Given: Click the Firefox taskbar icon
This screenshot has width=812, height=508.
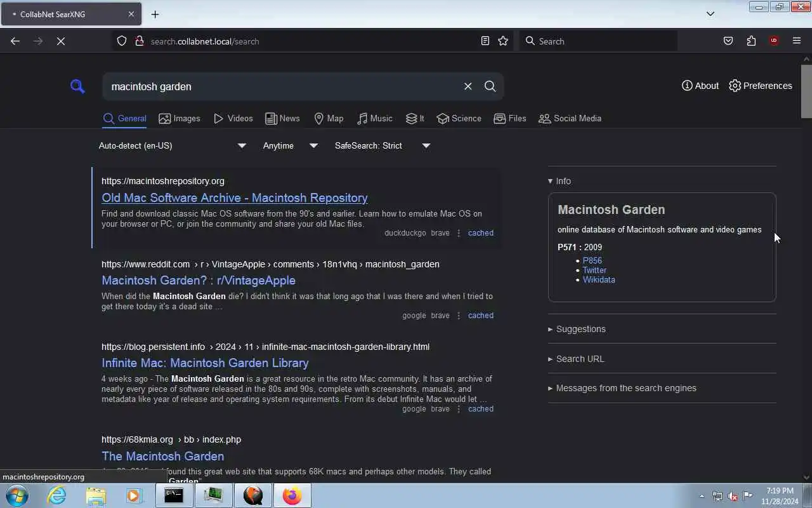Looking at the screenshot, I should [x=292, y=495].
